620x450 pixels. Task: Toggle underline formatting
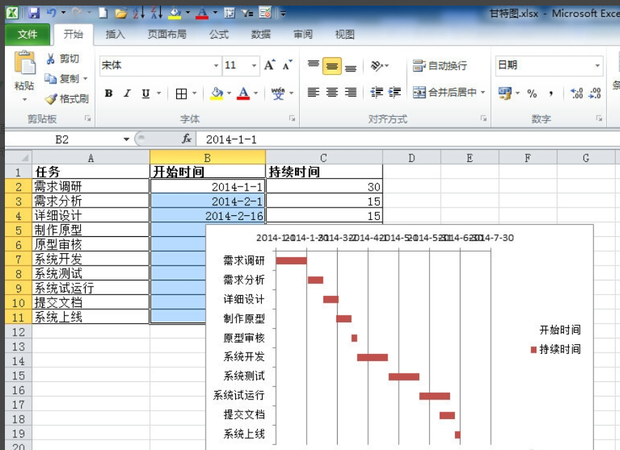click(146, 93)
